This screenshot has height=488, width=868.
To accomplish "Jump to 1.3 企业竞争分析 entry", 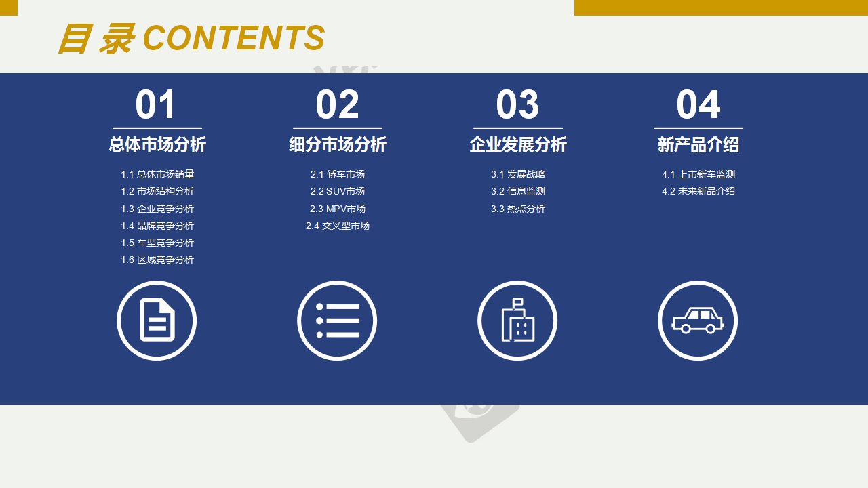I will click(157, 209).
